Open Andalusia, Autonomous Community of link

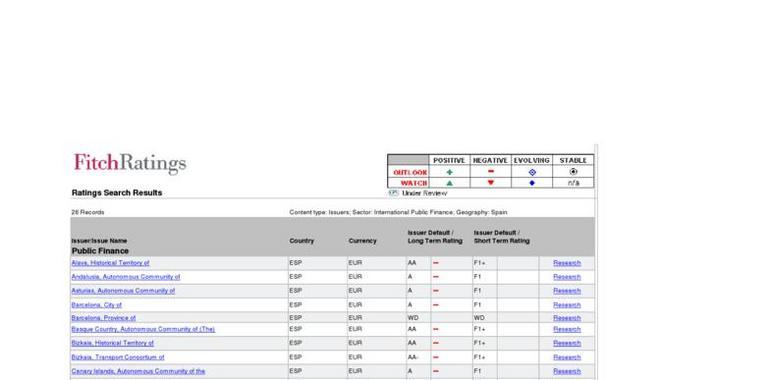pyautogui.click(x=126, y=277)
